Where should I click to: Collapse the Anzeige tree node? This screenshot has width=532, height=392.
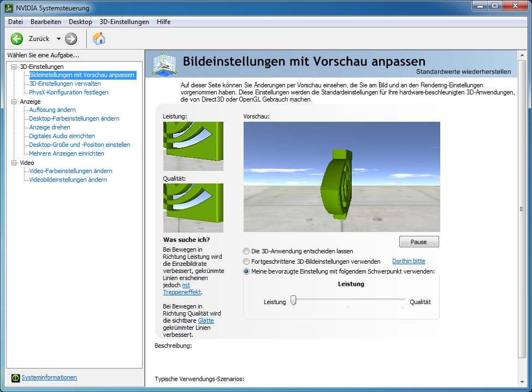tap(14, 102)
